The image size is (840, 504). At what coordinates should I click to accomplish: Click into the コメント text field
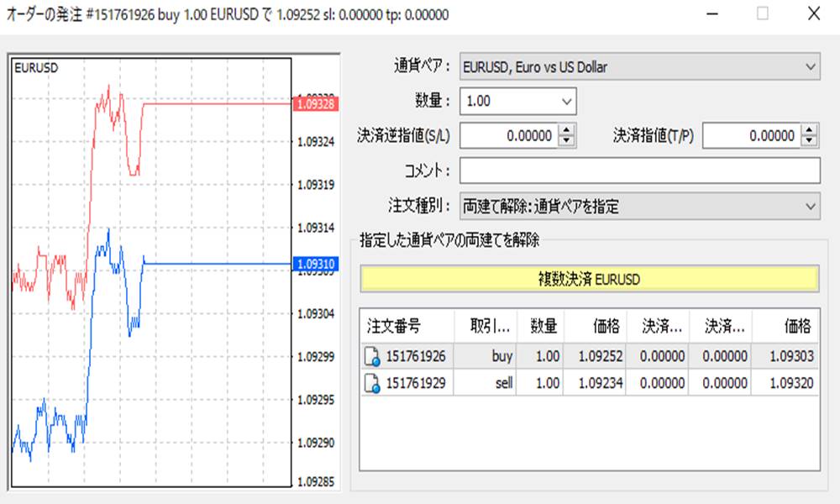click(639, 171)
